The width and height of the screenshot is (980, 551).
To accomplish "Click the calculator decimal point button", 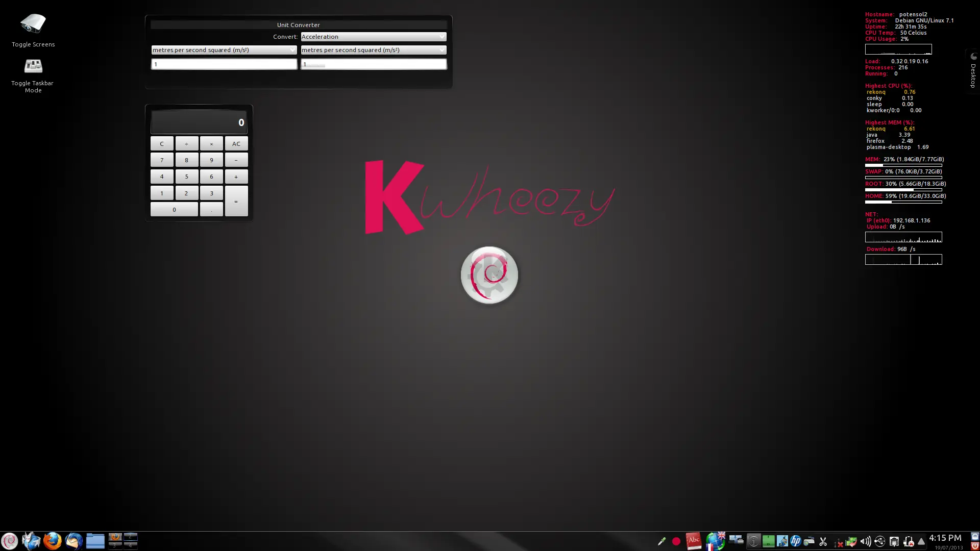I will 211,209.
